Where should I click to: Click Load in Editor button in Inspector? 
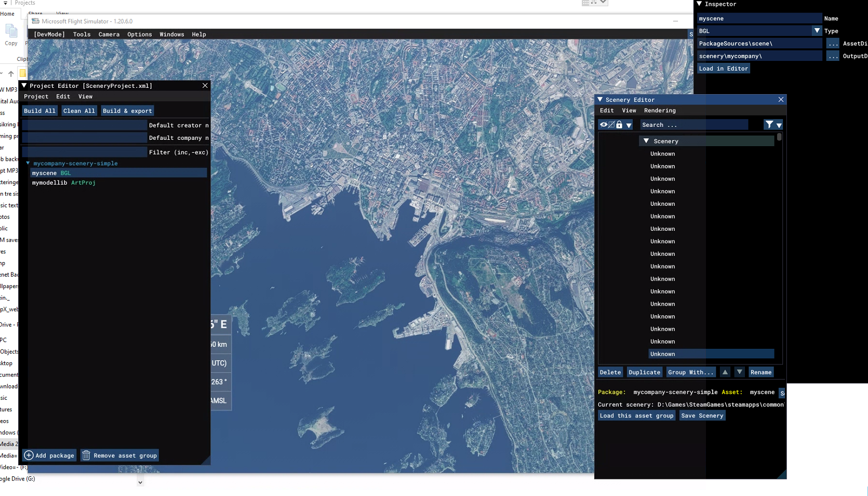[x=723, y=69]
